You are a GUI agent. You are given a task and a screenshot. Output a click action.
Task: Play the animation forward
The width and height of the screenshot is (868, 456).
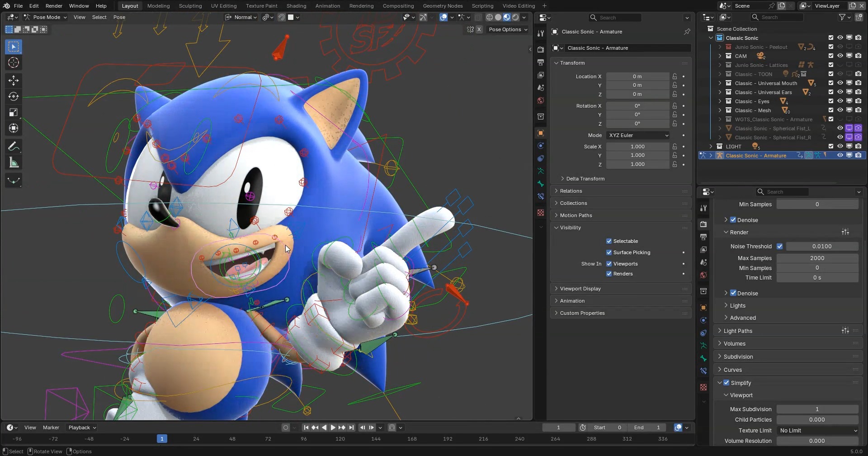[333, 427]
